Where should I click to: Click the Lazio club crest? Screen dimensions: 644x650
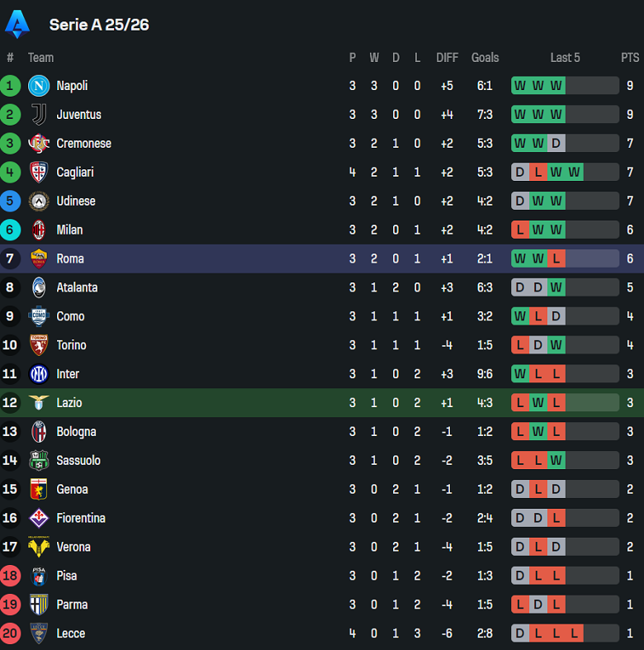pos(39,403)
